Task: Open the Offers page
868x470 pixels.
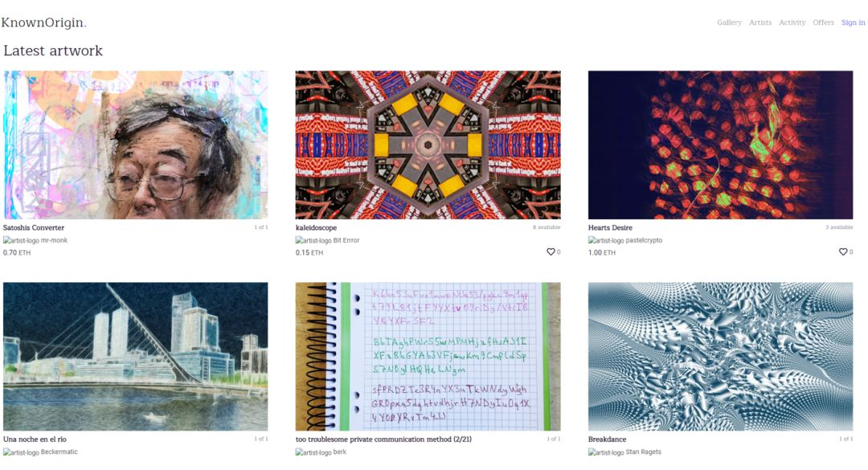Action: [823, 22]
